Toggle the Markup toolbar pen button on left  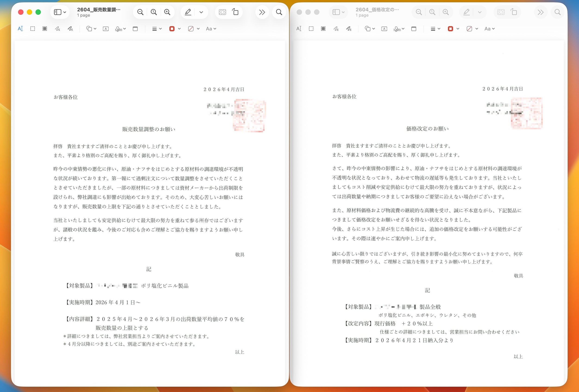pyautogui.click(x=188, y=12)
